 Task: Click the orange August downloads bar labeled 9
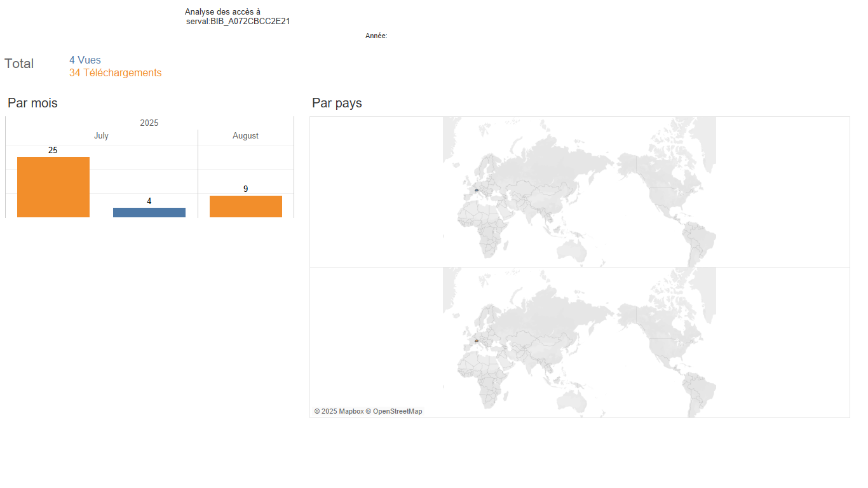[246, 207]
